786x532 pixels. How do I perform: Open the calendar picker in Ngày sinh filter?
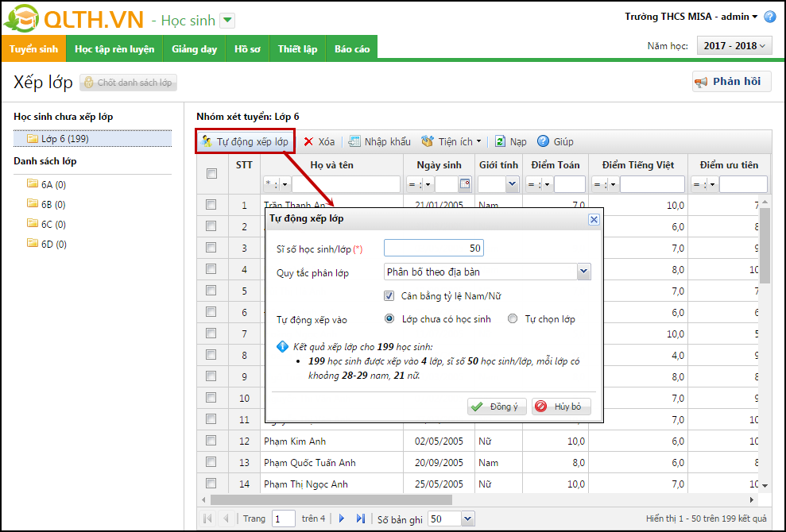pos(465,184)
